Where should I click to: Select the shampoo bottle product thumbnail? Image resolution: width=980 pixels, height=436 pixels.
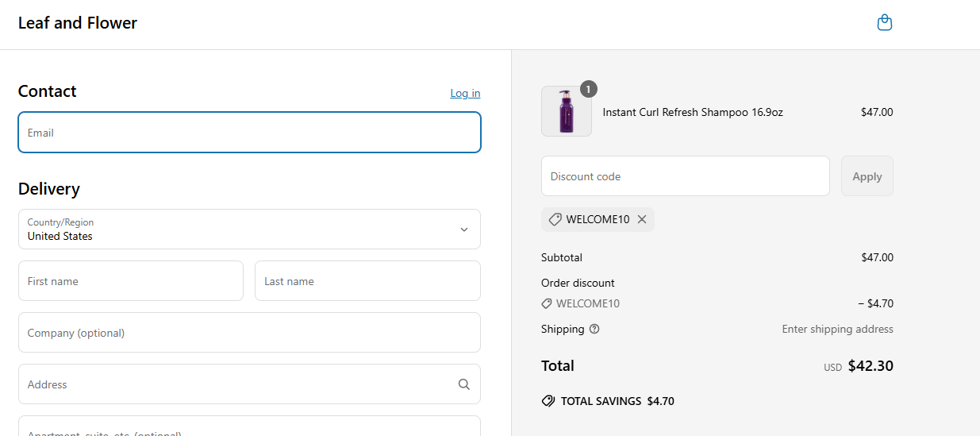click(x=566, y=112)
